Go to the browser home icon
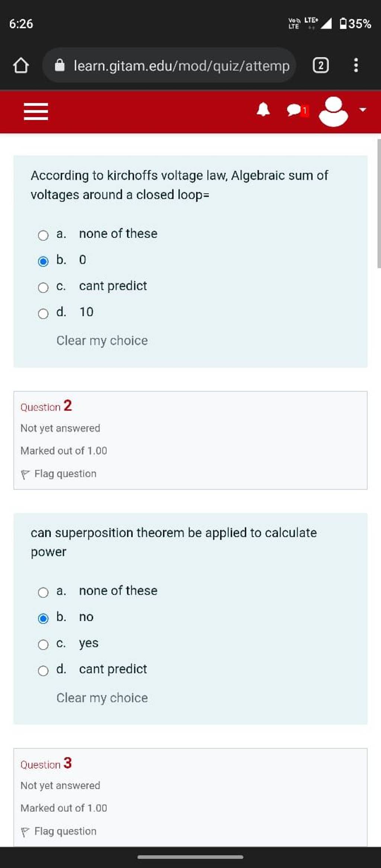This screenshot has height=868, width=381. [21, 66]
